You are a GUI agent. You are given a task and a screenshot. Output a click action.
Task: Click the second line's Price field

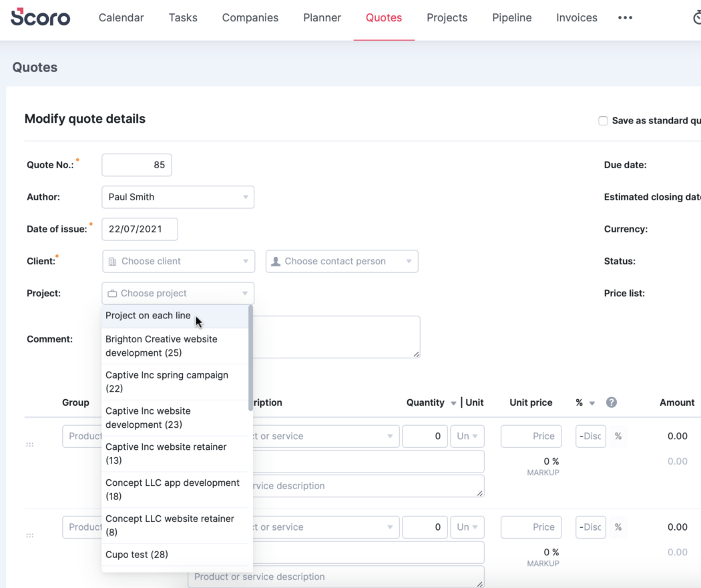pos(531,527)
